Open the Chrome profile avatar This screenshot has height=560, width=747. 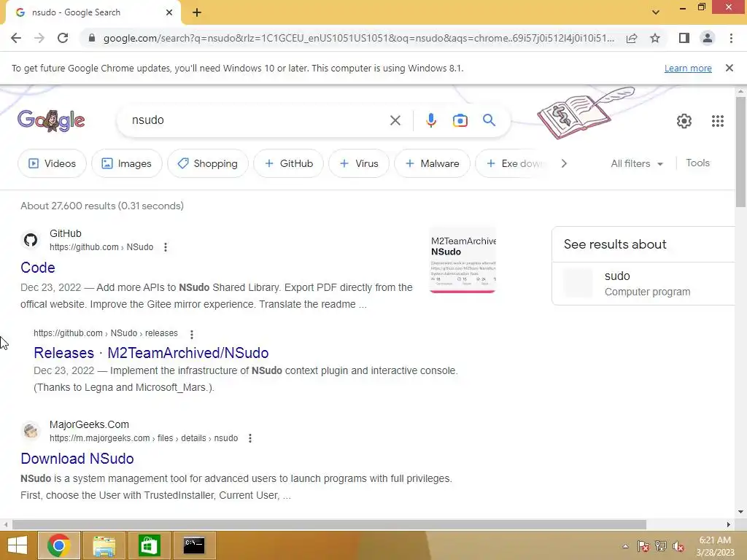point(708,38)
